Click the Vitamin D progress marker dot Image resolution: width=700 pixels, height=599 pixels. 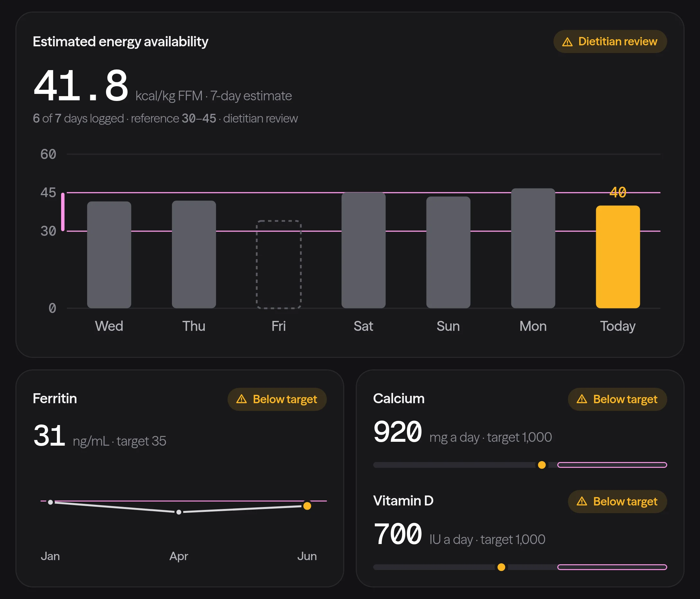pyautogui.click(x=501, y=567)
